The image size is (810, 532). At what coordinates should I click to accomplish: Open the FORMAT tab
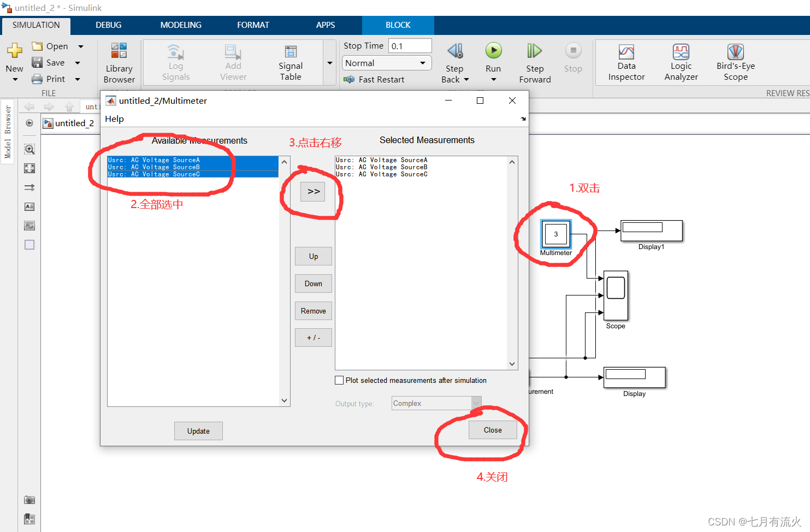pos(253,25)
